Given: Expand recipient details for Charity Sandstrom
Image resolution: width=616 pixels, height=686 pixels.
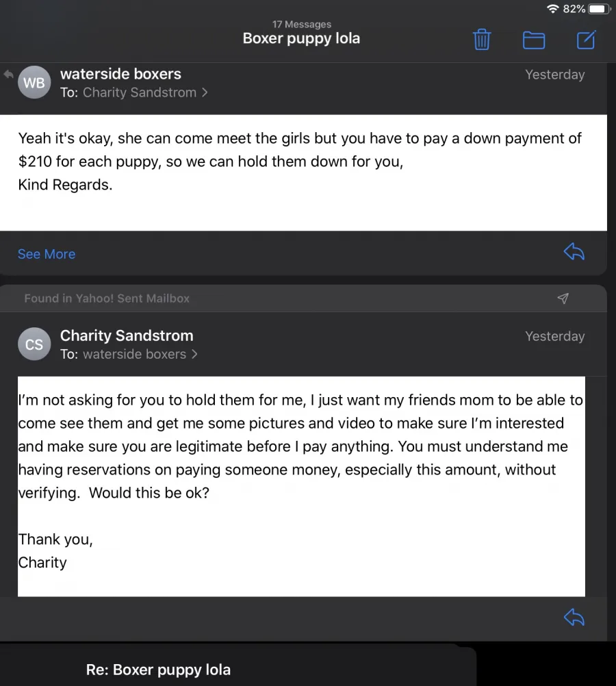Looking at the screenshot, I should coord(145,92).
